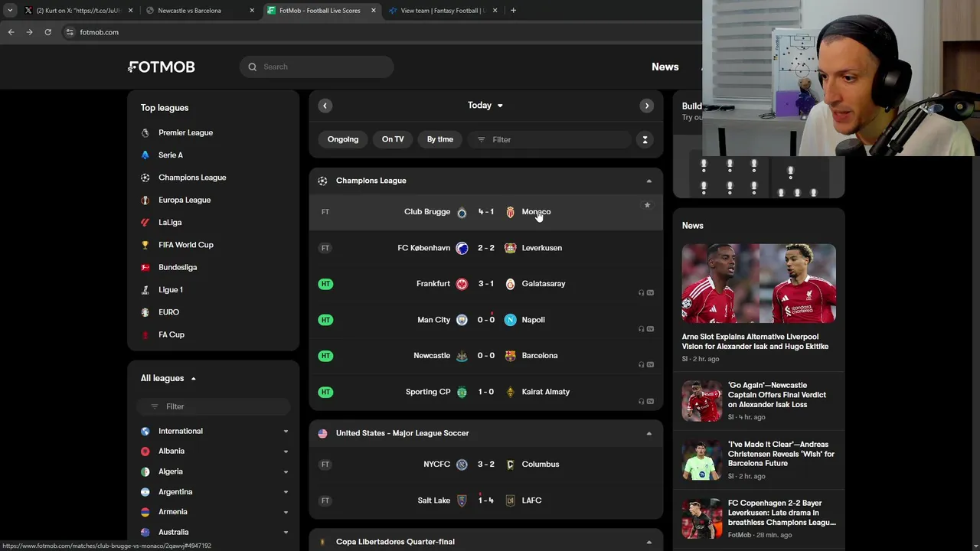Open the Frankfurt vs Galatasaray match
Image resolution: width=980 pixels, height=551 pixels.
485,284
